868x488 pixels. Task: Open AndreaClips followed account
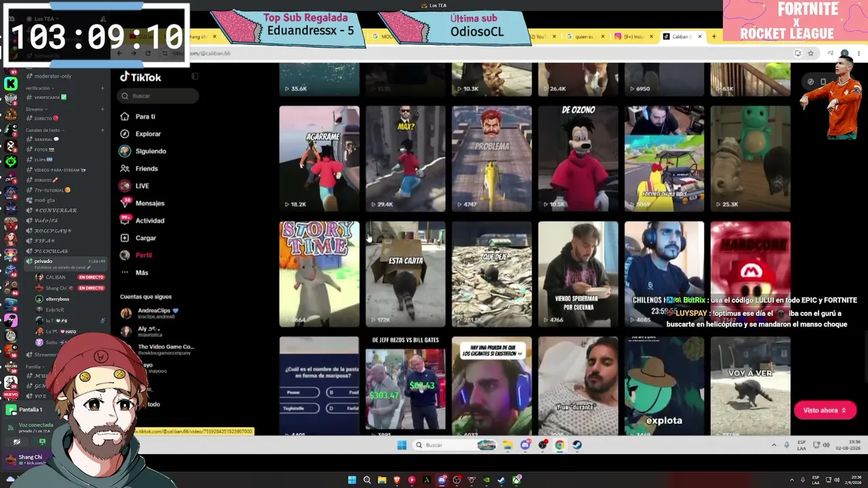click(x=149, y=313)
